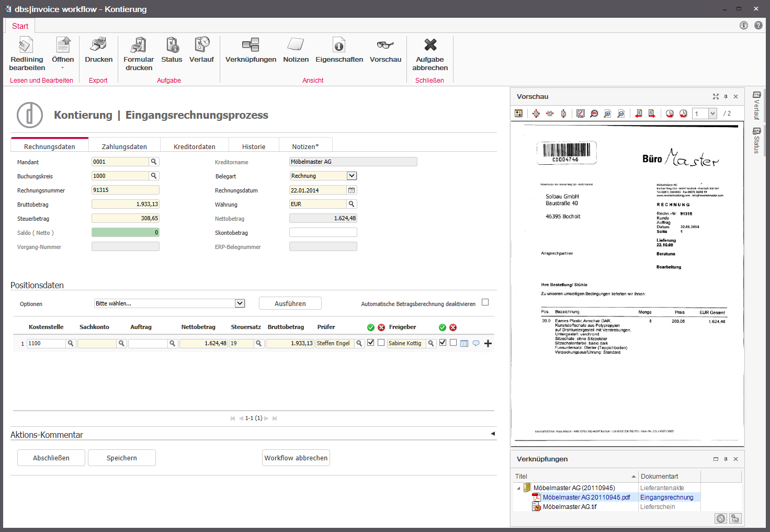Open the Bitte wählen options dropdown
The image size is (770, 532).
240,303
